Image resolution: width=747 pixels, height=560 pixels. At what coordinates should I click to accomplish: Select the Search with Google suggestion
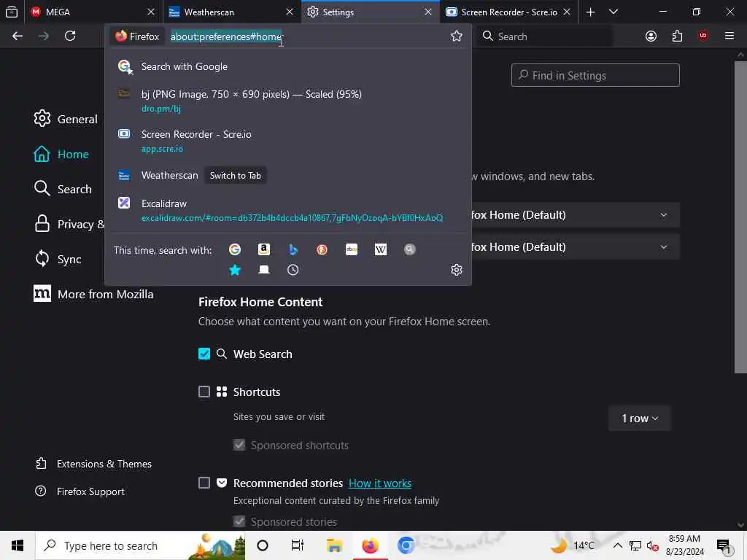287,66
